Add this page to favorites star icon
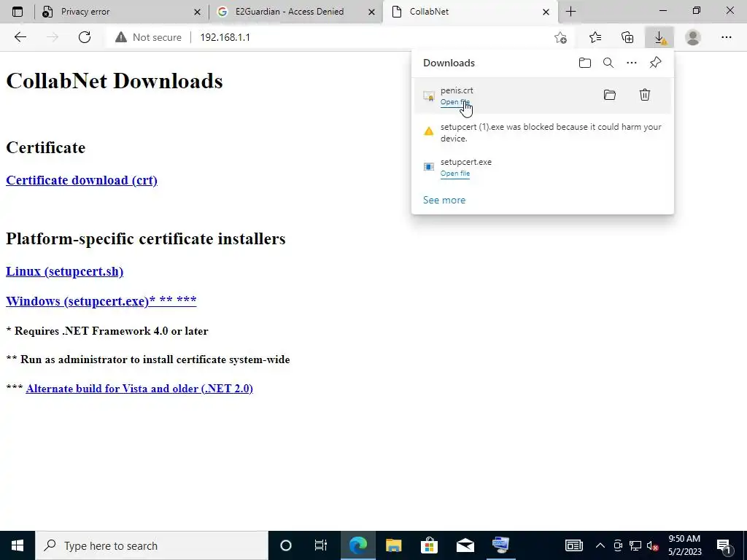747x560 pixels. [x=561, y=37]
